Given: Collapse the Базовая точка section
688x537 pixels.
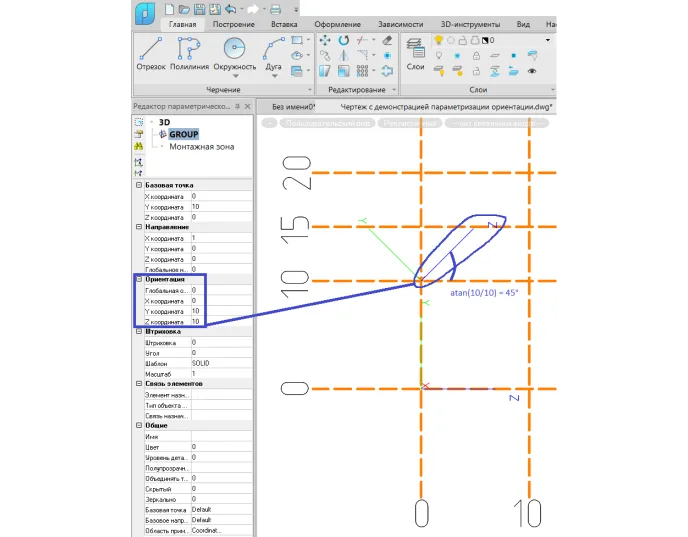Looking at the screenshot, I should tap(139, 185).
